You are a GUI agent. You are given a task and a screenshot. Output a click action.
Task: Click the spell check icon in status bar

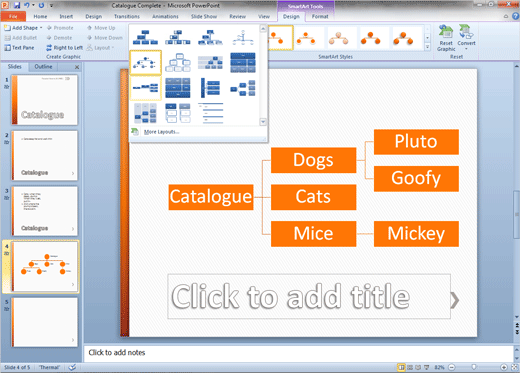coord(72,367)
